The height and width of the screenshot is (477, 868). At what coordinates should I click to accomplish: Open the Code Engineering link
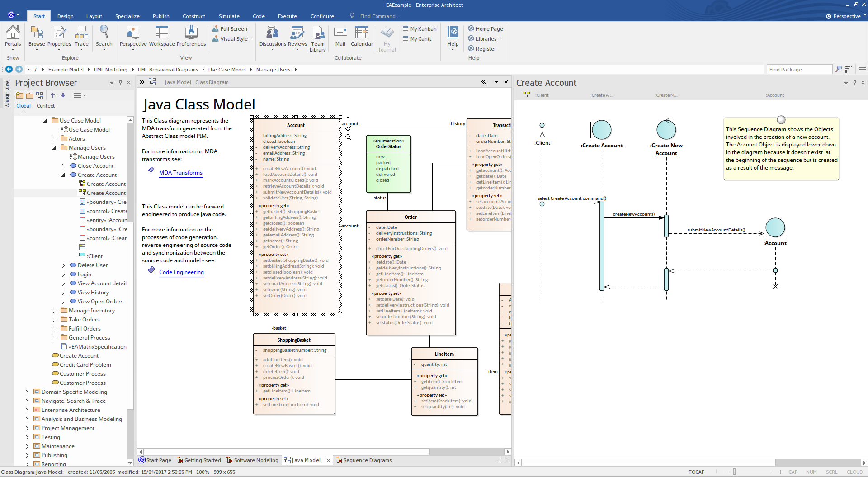coord(181,272)
